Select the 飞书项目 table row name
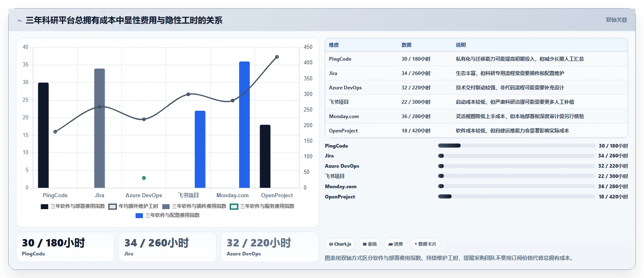This screenshot has height=278, width=644. tap(339, 102)
